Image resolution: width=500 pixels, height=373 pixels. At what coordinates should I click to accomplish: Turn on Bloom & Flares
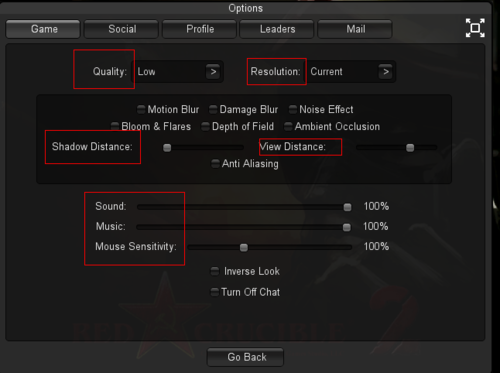(115, 126)
